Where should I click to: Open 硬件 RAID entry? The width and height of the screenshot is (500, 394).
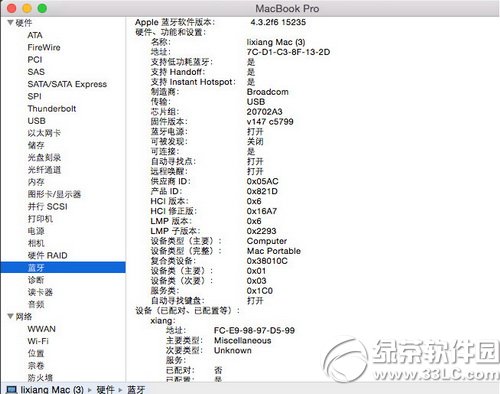(x=47, y=255)
